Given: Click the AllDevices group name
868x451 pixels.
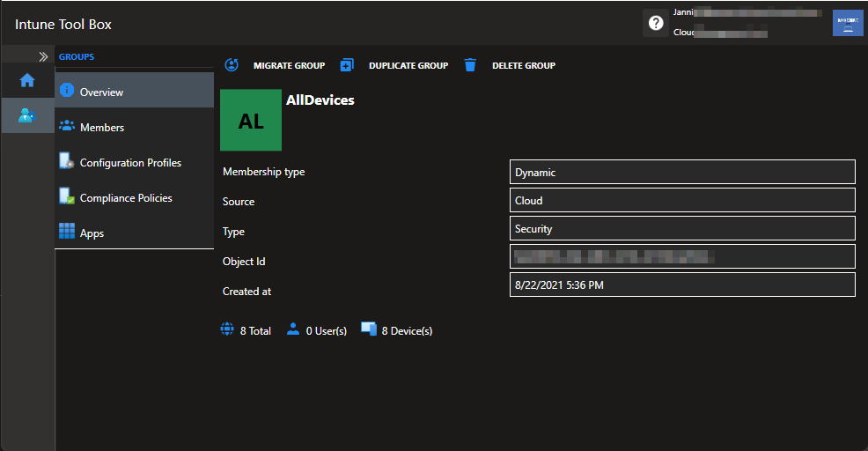Looking at the screenshot, I should point(320,100).
